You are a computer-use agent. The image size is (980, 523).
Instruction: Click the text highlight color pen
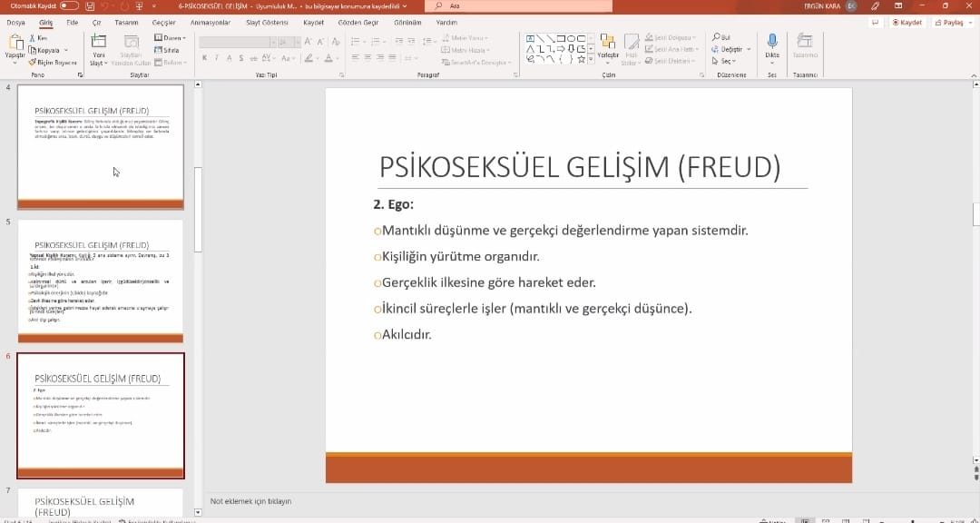coord(309,58)
